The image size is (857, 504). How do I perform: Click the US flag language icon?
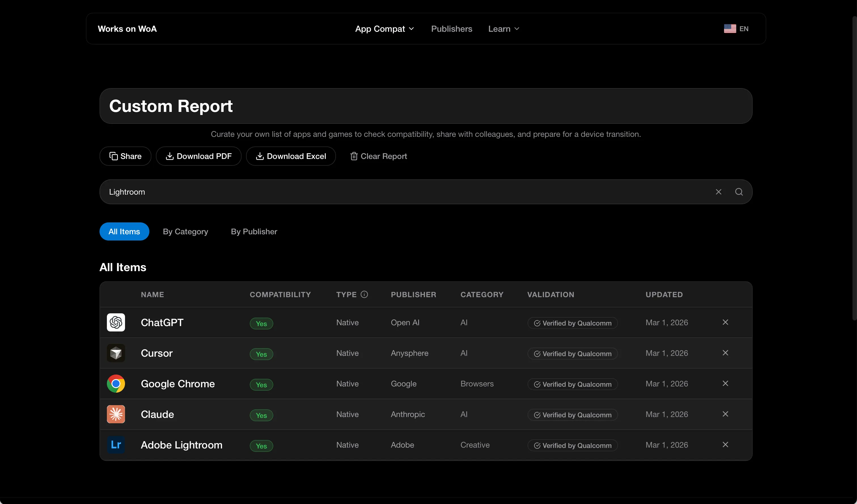(730, 29)
